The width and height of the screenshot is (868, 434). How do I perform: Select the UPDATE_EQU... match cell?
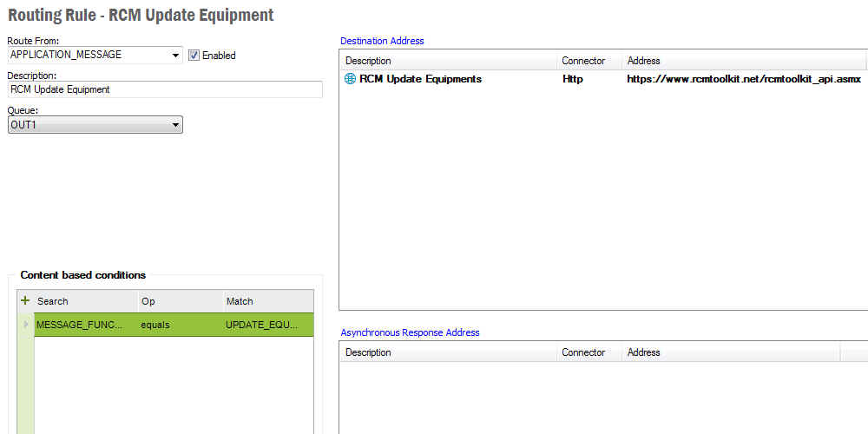pos(267,325)
